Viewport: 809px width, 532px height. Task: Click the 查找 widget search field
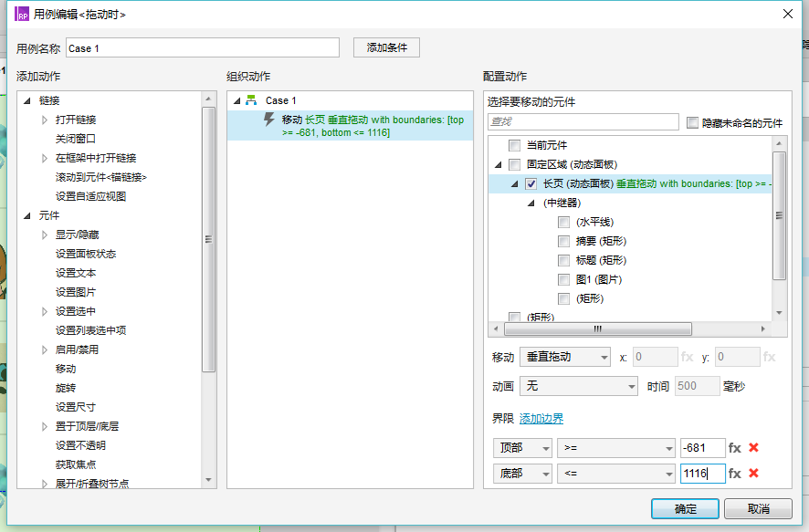pos(583,121)
